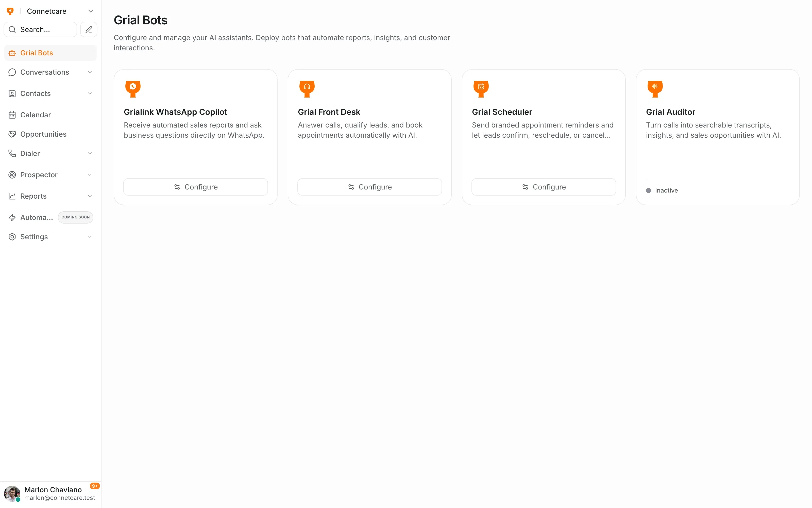Click the Prospector target icon
The height and width of the screenshot is (508, 812).
12,175
